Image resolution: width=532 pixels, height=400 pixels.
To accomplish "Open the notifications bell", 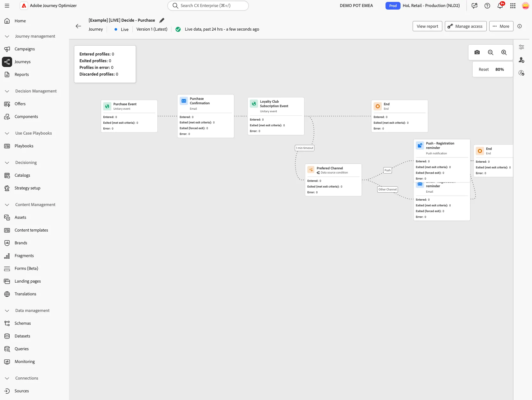I will [x=500, y=6].
